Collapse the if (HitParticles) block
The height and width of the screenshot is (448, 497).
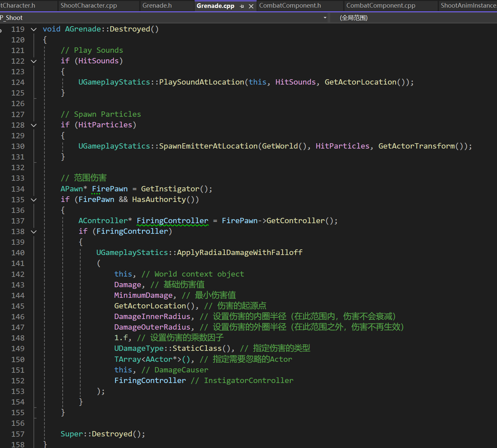click(x=33, y=125)
